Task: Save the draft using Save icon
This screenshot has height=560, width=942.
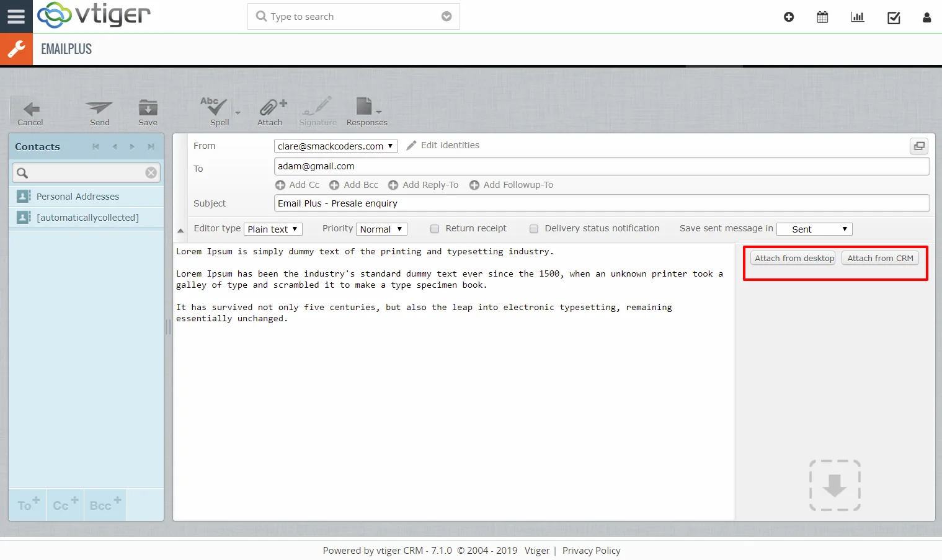Action: pos(148,109)
